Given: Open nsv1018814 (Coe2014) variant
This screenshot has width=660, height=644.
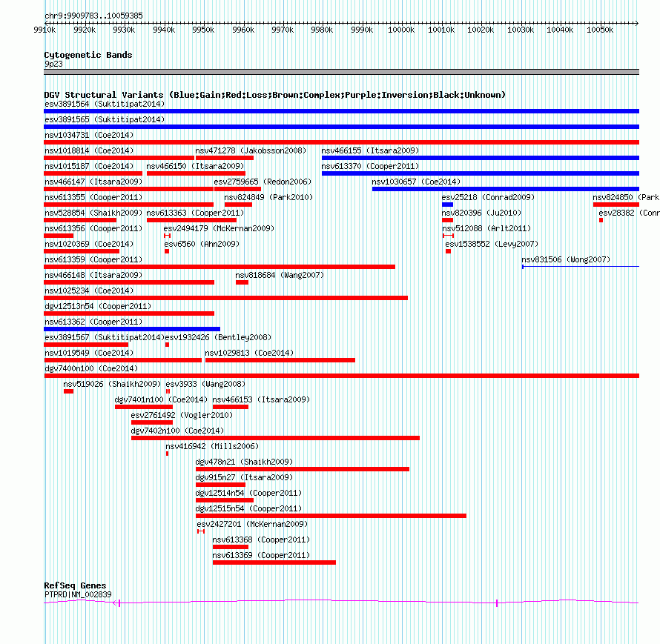Looking at the screenshot, I should [89, 150].
